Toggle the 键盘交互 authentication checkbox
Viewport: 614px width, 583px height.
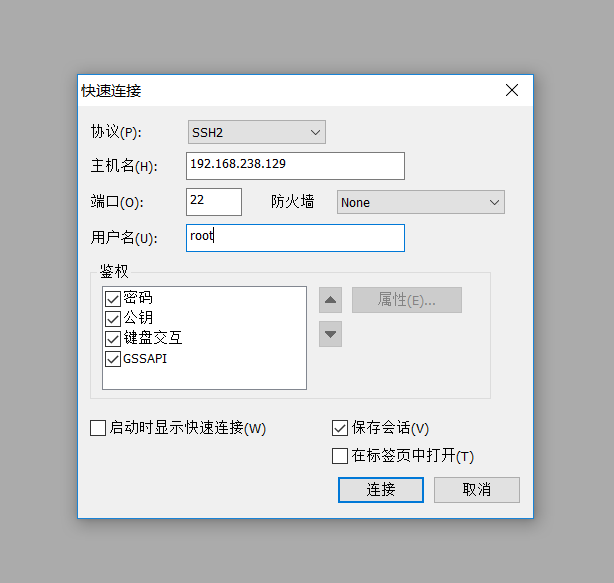click(113, 339)
